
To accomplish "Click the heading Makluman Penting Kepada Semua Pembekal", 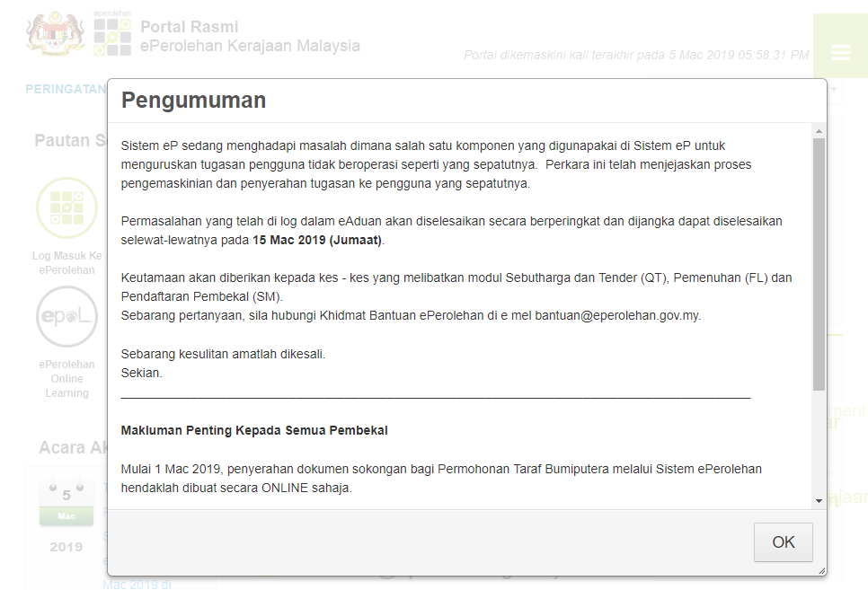I will [254, 430].
